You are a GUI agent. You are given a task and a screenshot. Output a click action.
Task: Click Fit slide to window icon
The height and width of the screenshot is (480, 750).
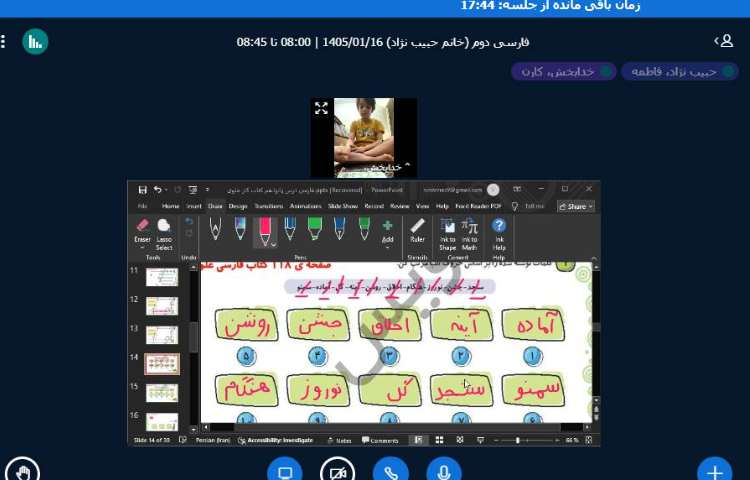[589, 440]
